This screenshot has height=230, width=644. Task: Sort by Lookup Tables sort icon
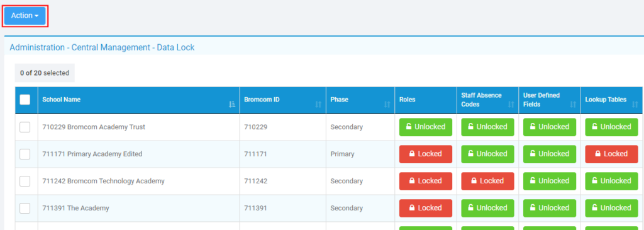click(x=635, y=105)
